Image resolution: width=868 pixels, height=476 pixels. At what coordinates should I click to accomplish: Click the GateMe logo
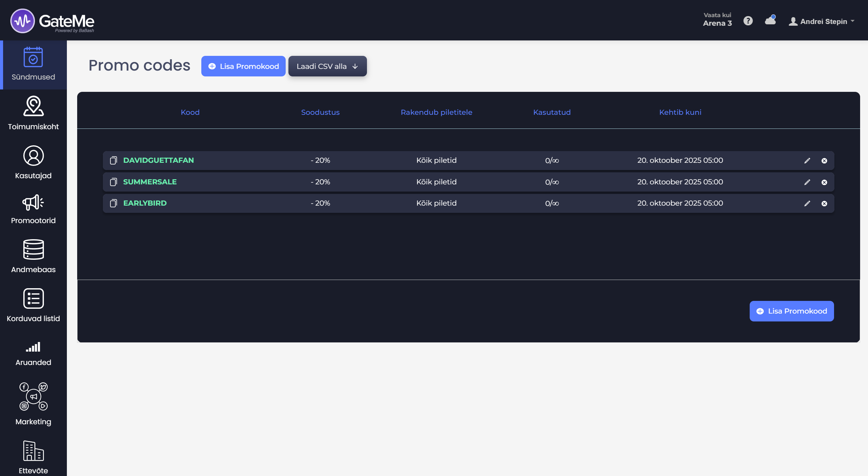coord(52,21)
